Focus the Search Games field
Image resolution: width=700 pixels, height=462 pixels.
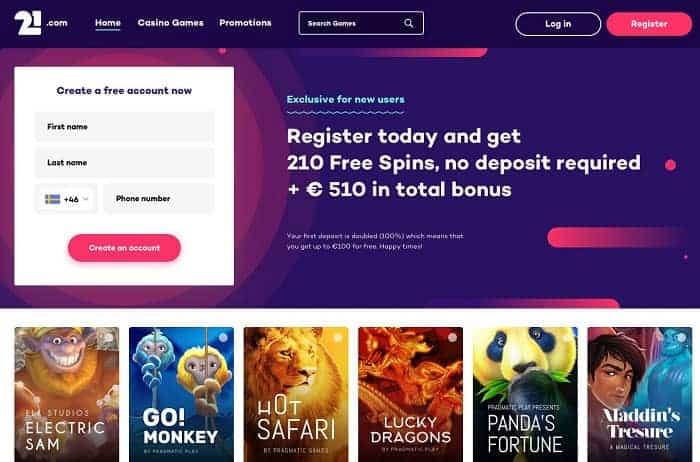(361, 23)
